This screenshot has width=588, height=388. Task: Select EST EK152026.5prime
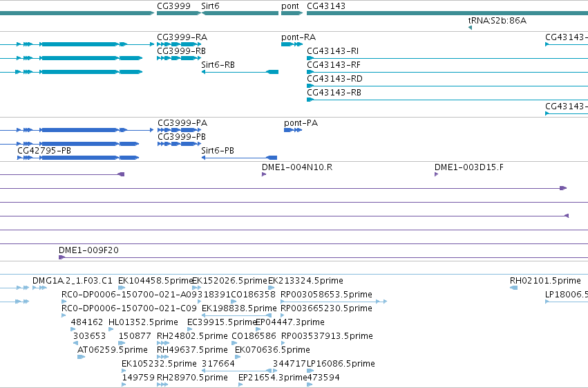tap(196, 288)
